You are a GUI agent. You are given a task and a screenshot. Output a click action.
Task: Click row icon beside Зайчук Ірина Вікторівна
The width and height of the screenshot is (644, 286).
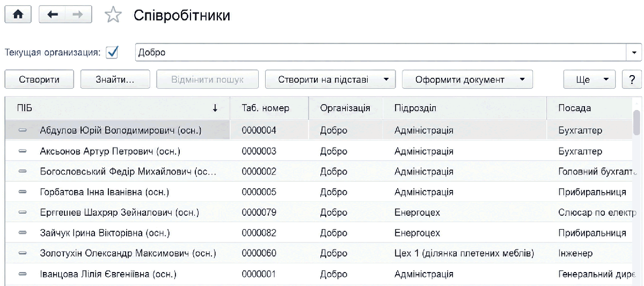[x=23, y=233]
